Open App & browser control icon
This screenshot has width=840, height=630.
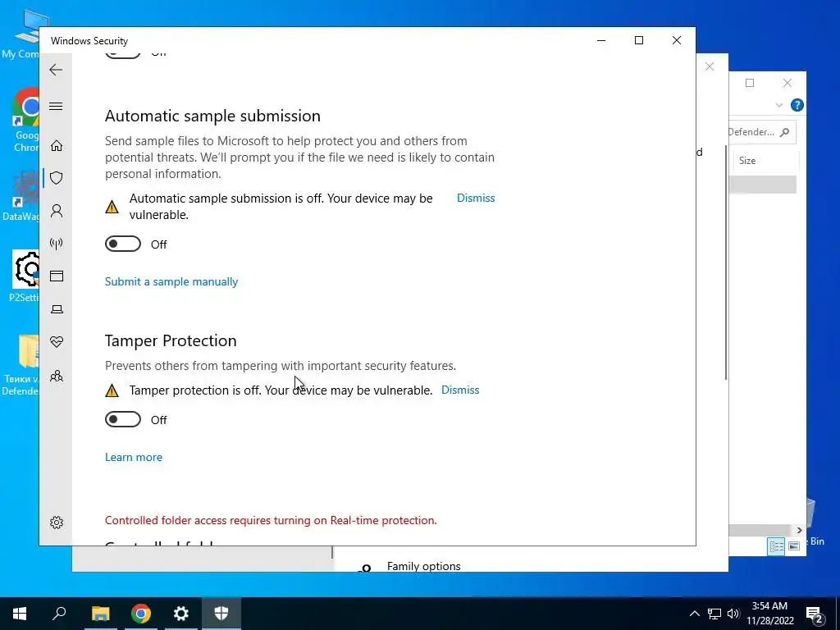tap(57, 276)
